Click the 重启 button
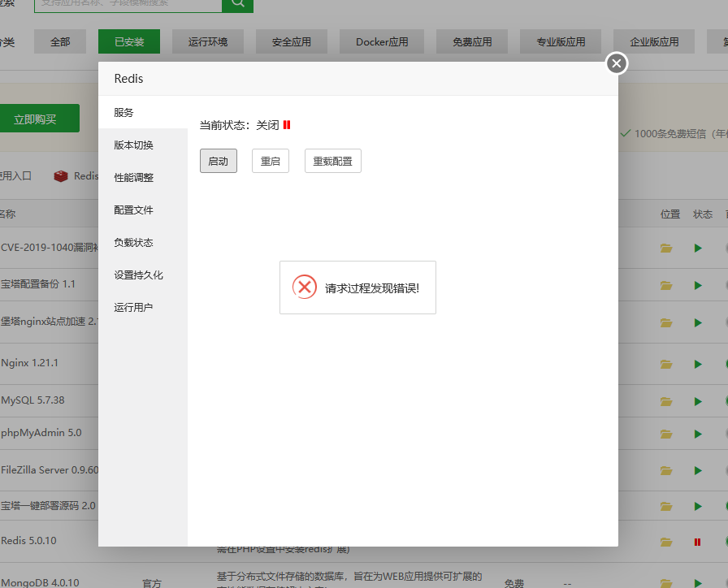Viewport: 728px width, 588px height. tap(271, 161)
